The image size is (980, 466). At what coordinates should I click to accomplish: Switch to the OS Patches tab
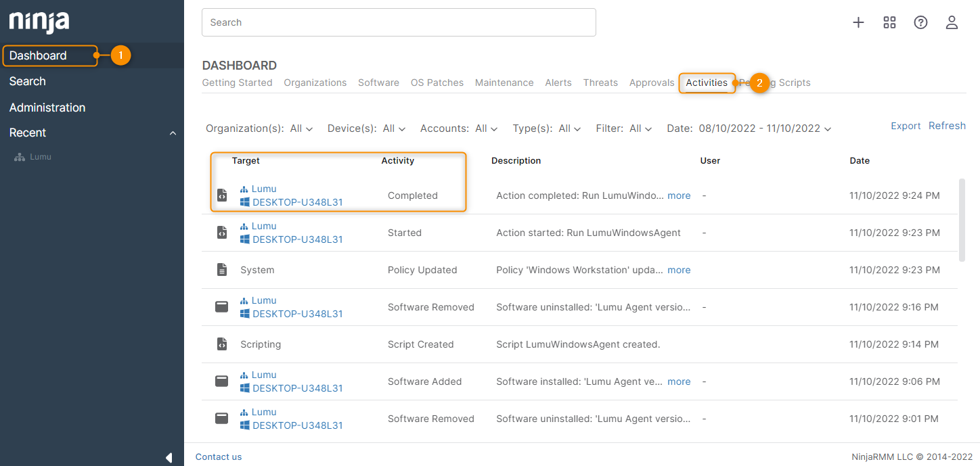437,83
